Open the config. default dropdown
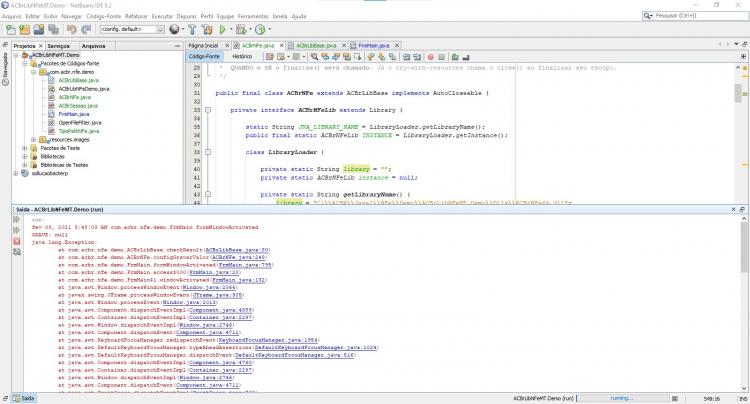The height and width of the screenshot is (404, 750). 132,29
